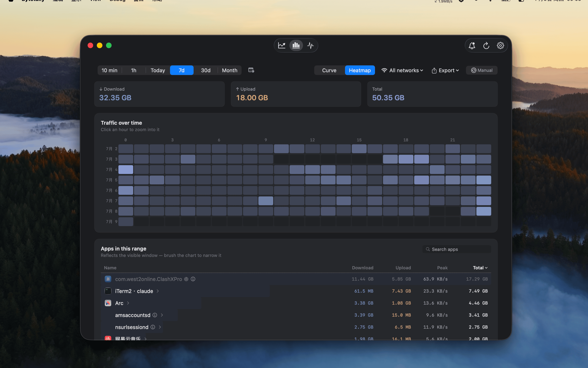Click the Total 50.35 GB summary card

coord(432,94)
